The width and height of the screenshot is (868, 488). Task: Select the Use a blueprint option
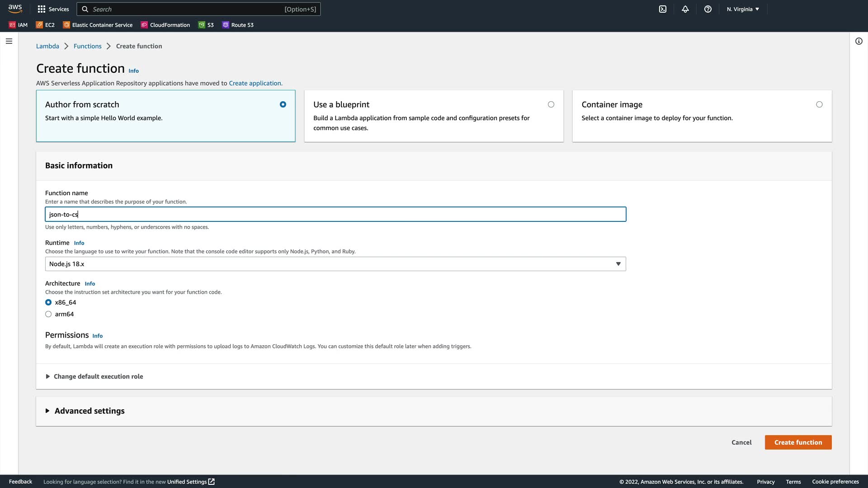(551, 104)
